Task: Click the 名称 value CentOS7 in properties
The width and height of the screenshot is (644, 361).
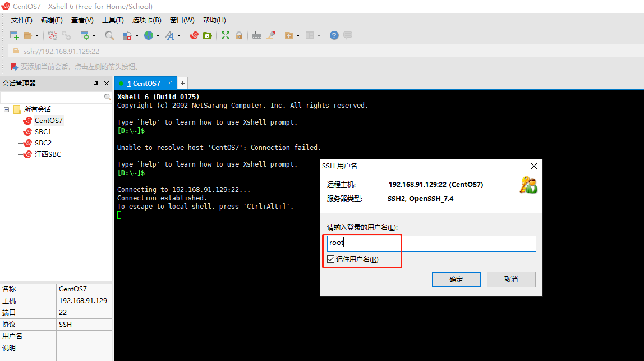Action: 84,289
